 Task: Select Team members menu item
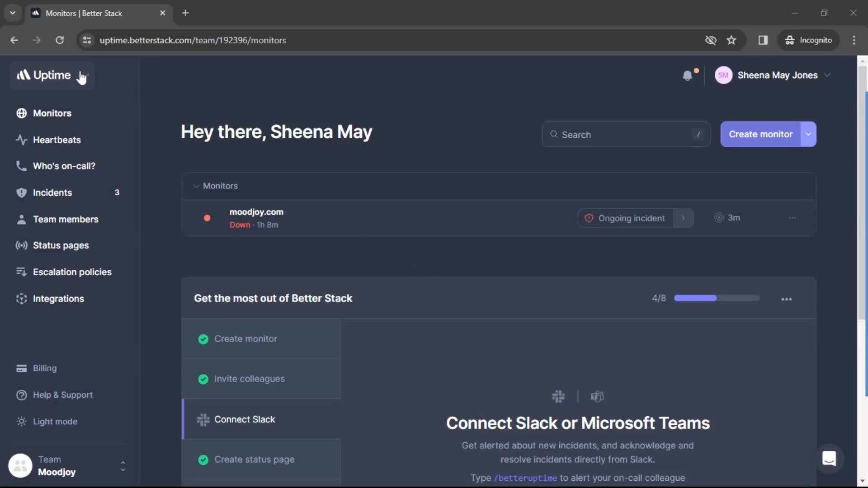point(66,219)
